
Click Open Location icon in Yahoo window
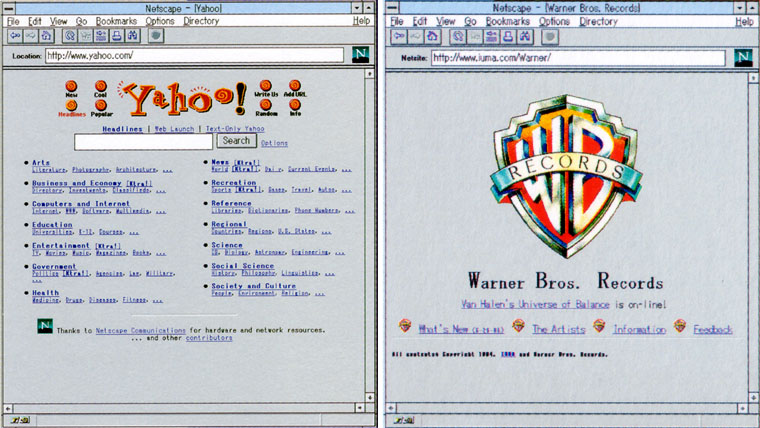coord(101,36)
